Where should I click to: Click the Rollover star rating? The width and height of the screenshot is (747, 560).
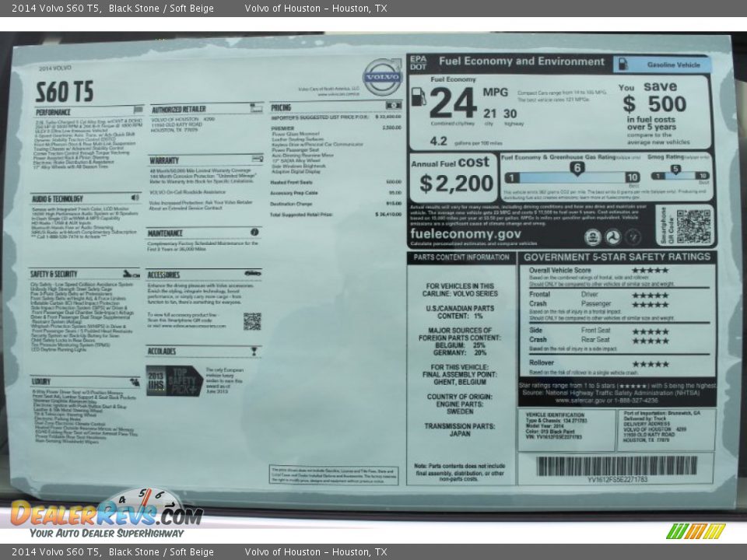tap(650, 364)
